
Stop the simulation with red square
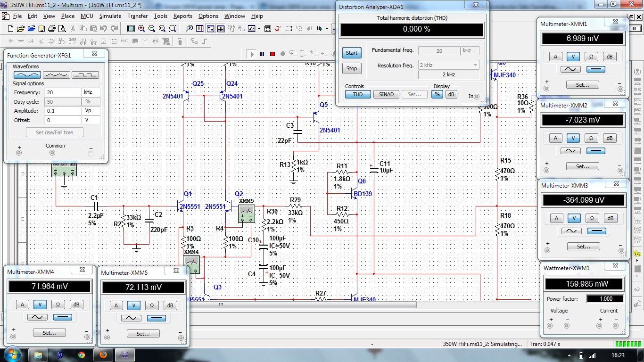pos(272,54)
